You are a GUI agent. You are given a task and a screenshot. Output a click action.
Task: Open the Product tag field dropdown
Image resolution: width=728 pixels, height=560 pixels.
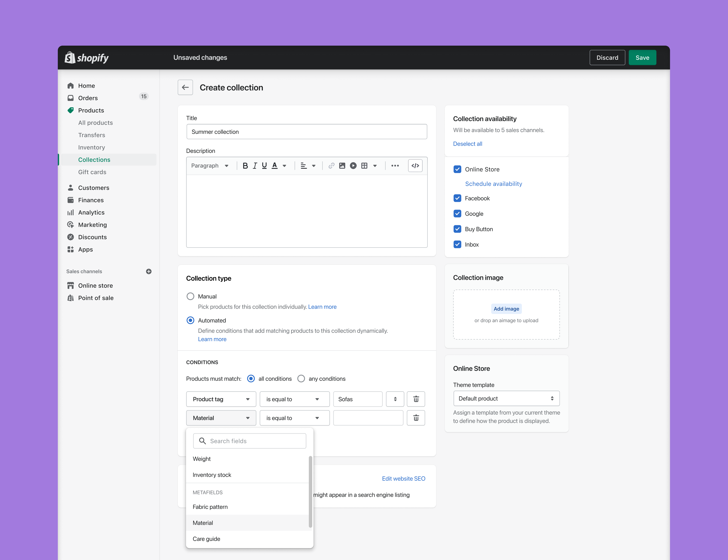tap(221, 399)
